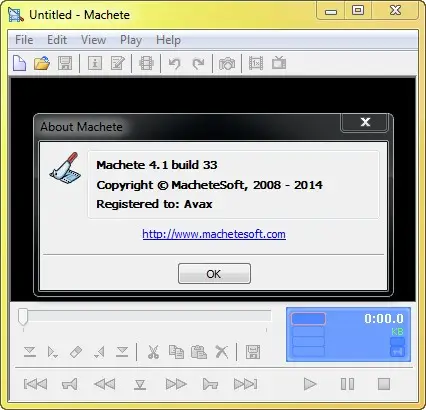Image resolution: width=426 pixels, height=410 pixels.
Task: Click the Stop playback button
Action: [384, 384]
